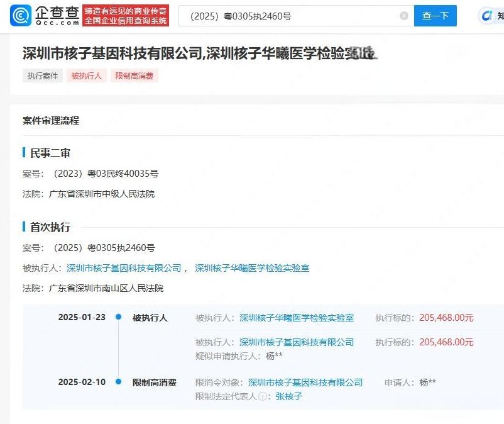Screen dimensions: 504x424
Task: Click the Qcc.com logo icon
Action: click(x=21, y=16)
